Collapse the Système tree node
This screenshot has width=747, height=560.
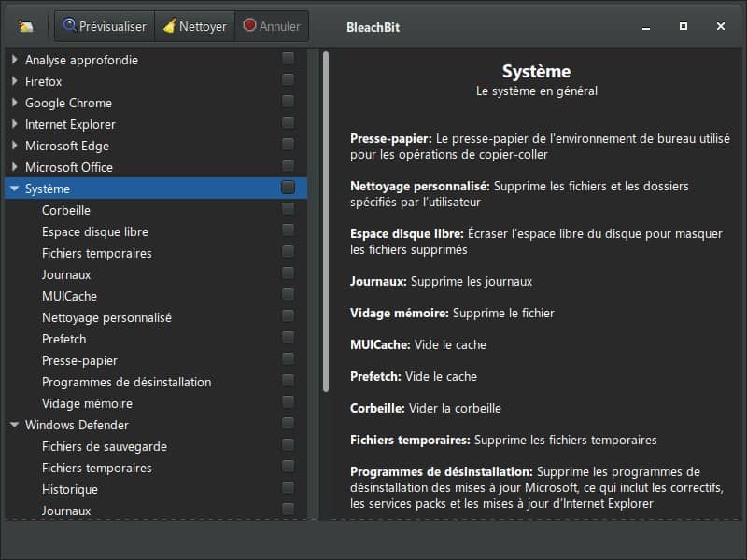point(14,189)
